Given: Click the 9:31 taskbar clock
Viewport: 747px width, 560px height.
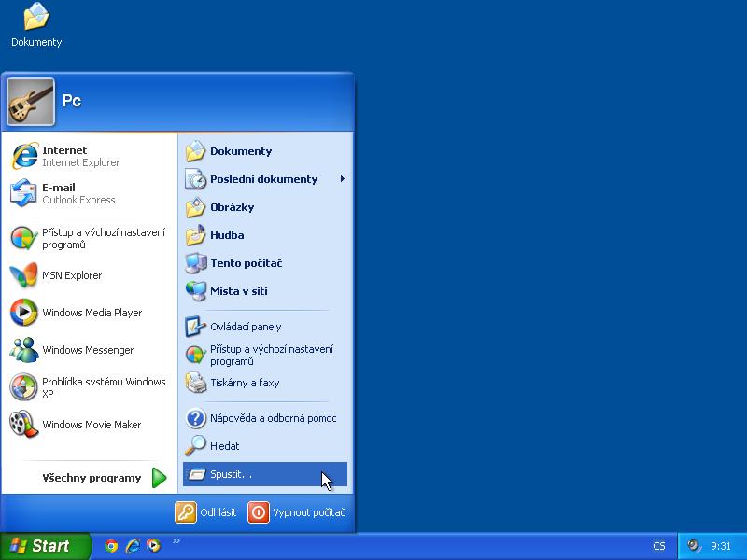Looking at the screenshot, I should click(720, 546).
